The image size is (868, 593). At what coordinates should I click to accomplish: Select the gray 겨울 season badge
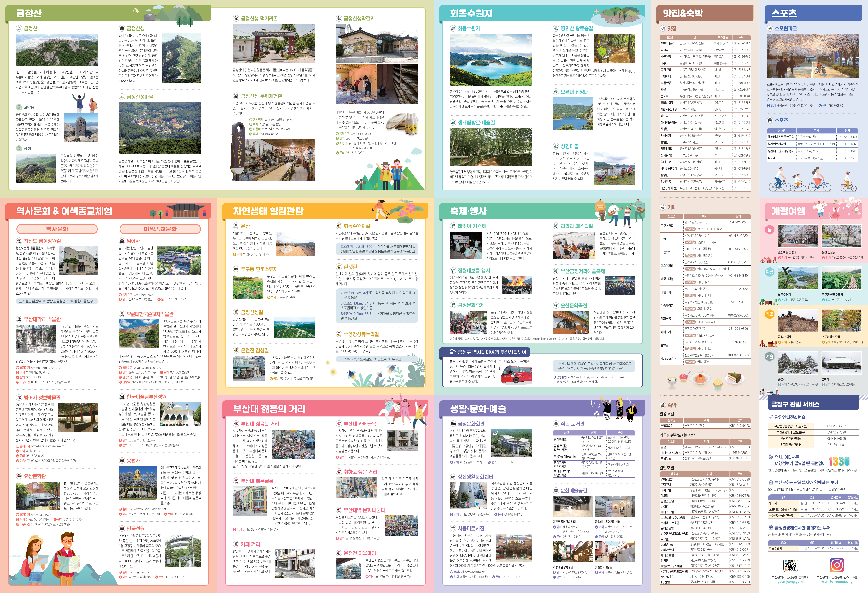[769, 356]
